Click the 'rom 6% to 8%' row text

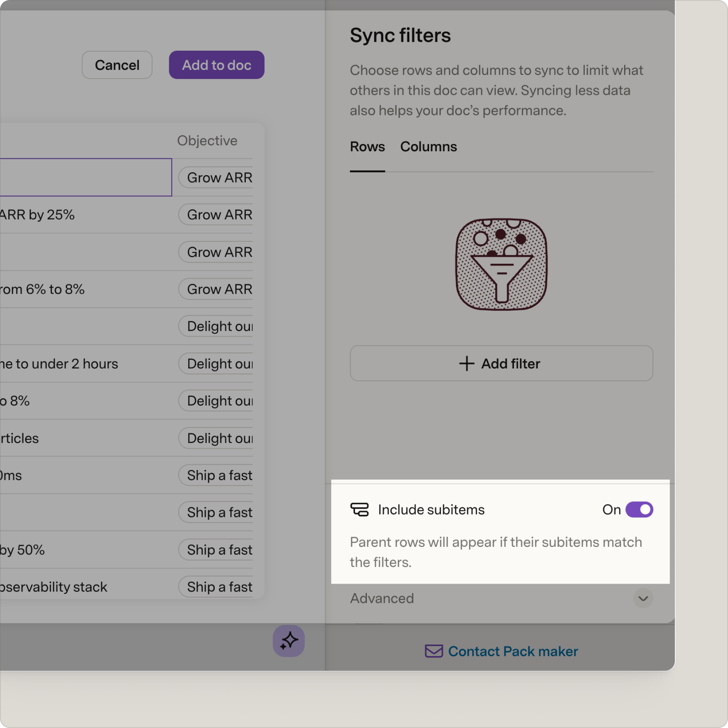pyautogui.click(x=42, y=290)
